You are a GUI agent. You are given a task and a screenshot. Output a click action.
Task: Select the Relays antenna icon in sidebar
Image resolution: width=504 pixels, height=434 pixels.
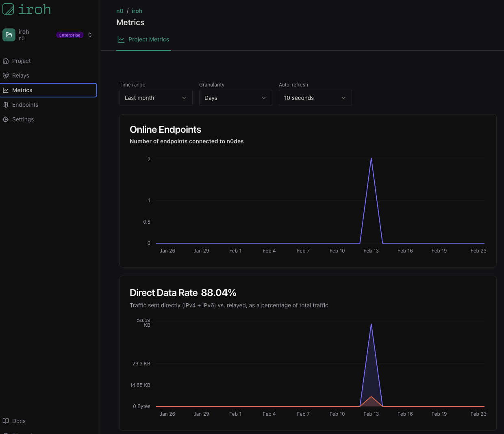coord(6,76)
